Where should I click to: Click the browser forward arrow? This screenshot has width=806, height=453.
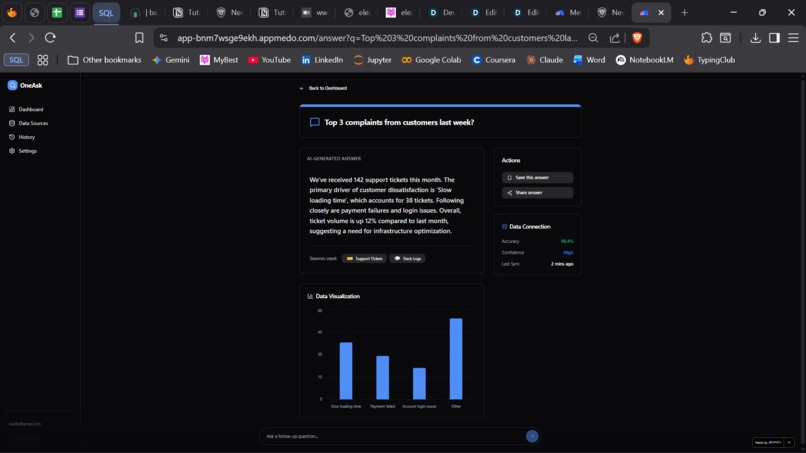(x=31, y=38)
